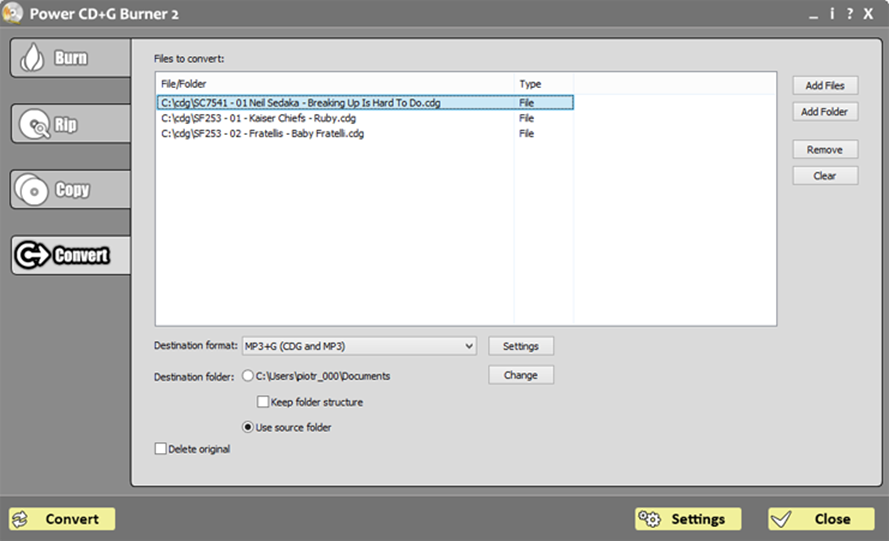Click Type value 'File' in Baby Fratelli row
The image size is (889, 541).
pos(527,133)
